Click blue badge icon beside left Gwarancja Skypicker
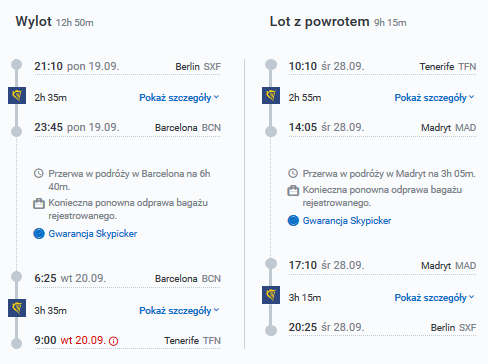 [x=39, y=234]
